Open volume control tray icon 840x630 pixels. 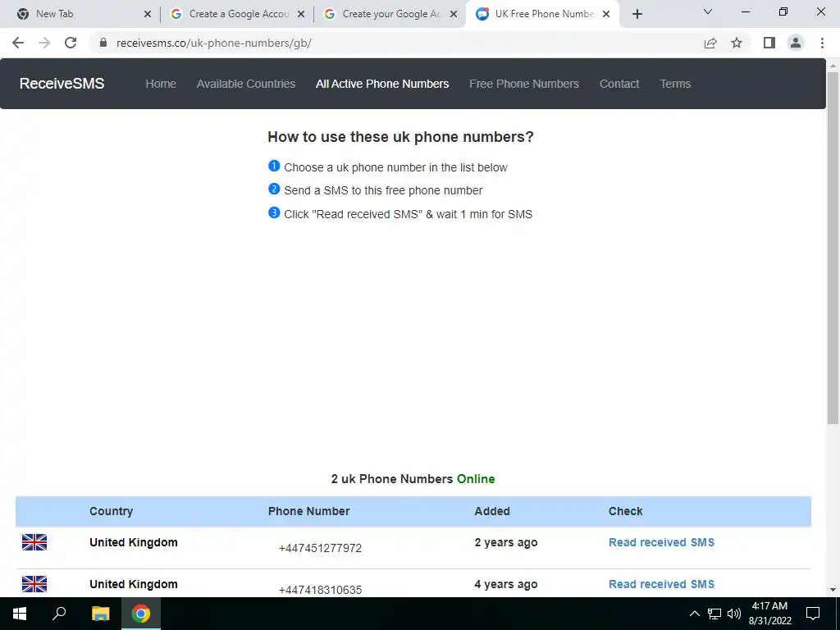click(734, 614)
